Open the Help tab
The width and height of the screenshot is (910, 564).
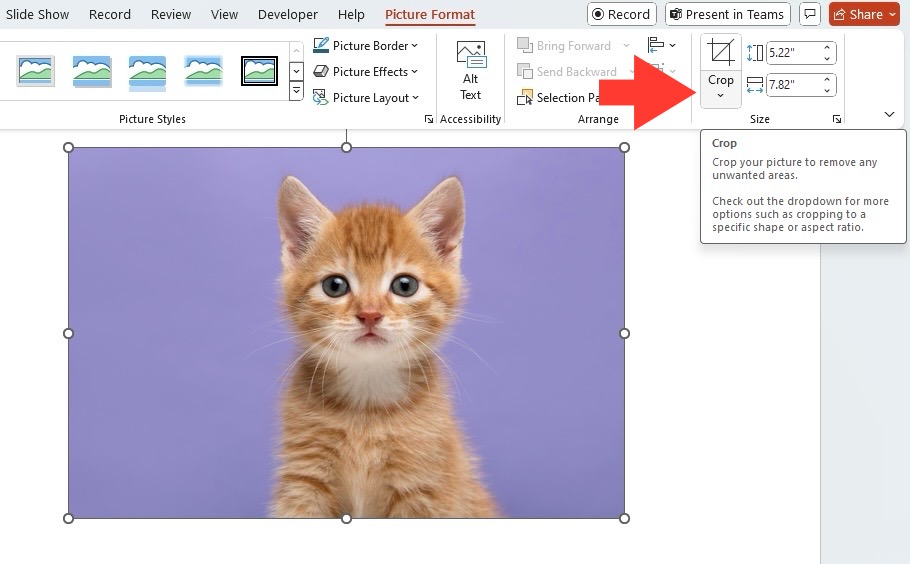tap(351, 15)
